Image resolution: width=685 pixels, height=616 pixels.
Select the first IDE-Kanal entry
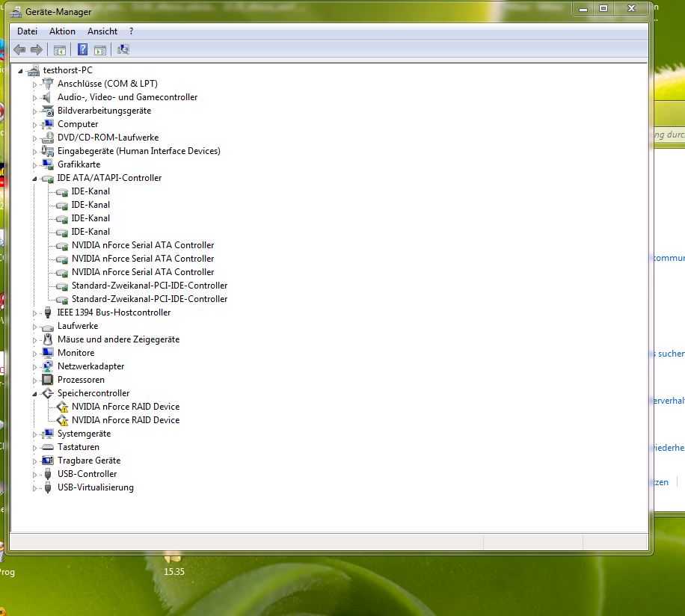90,191
